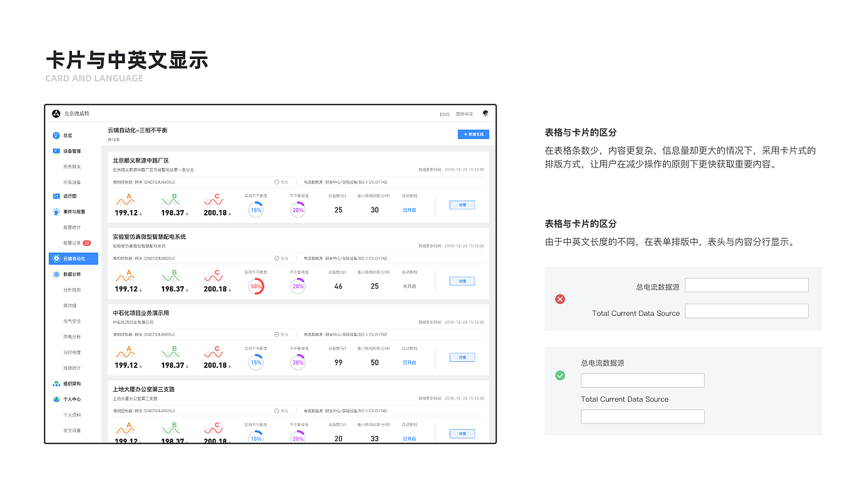
Task: Toggle 自动换相 status 已开启 on first card
Action: (x=408, y=211)
